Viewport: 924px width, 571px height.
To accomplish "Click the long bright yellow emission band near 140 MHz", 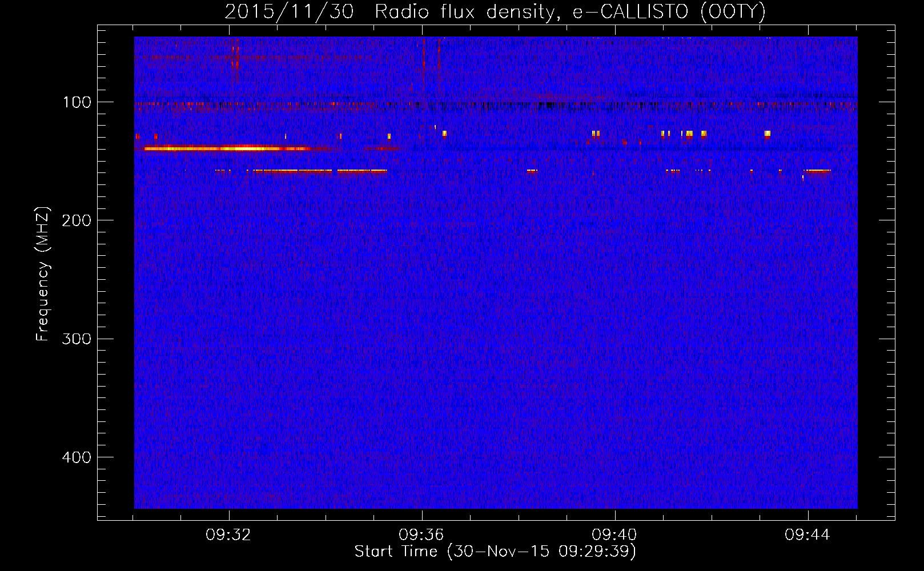I will [227, 148].
